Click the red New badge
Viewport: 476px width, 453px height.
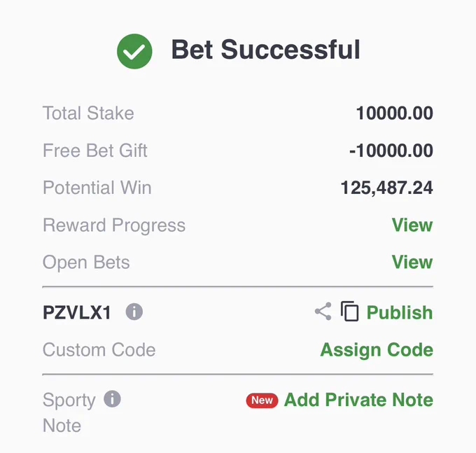pos(262,400)
